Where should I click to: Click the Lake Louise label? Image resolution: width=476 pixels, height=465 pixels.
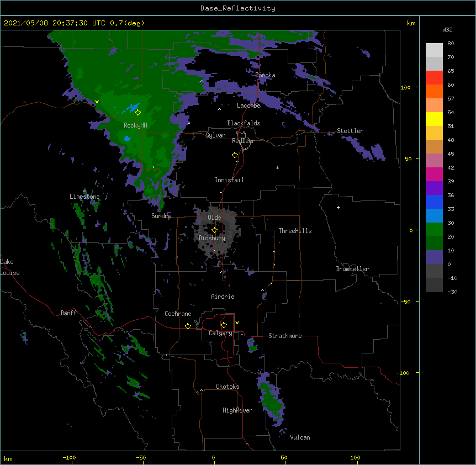pos(10,267)
